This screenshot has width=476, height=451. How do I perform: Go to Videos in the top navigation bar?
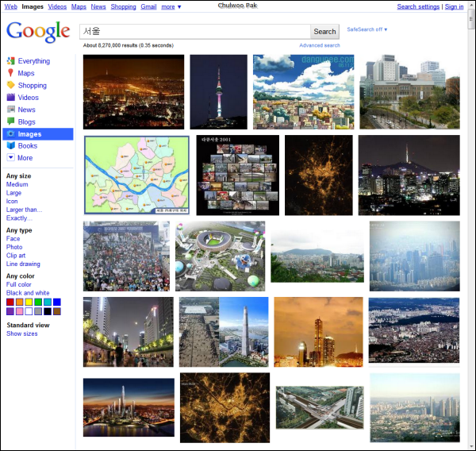click(x=57, y=6)
